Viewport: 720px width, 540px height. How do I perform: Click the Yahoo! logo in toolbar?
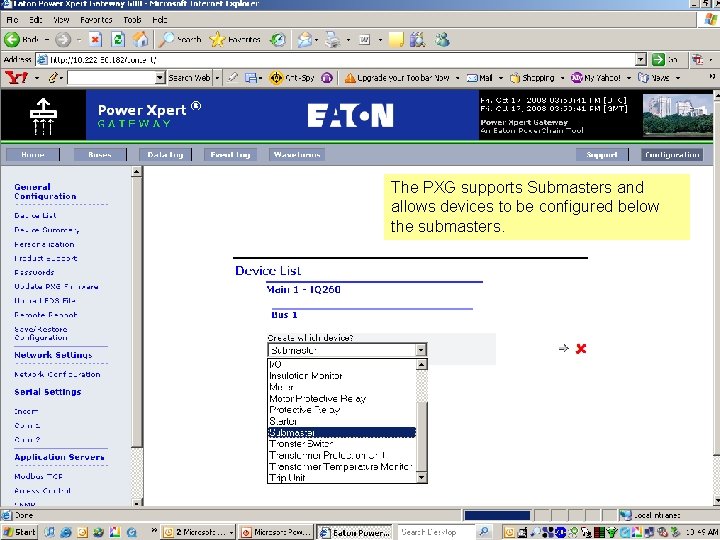[x=16, y=78]
